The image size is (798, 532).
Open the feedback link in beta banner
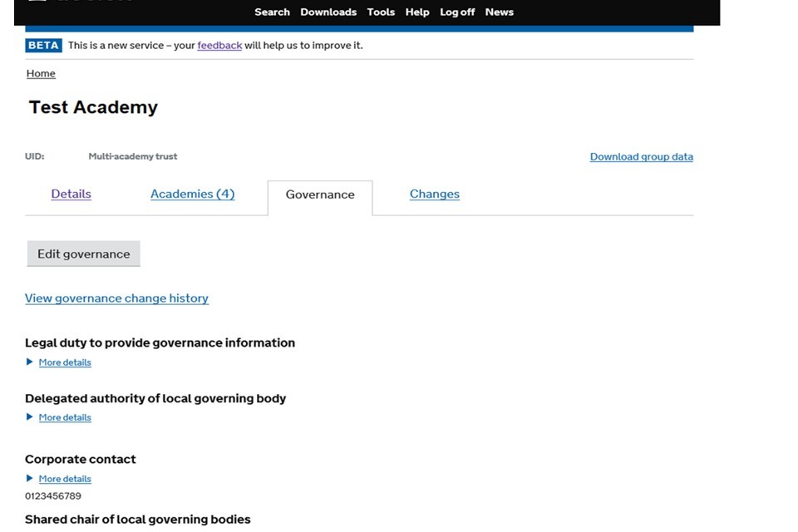[x=219, y=46]
